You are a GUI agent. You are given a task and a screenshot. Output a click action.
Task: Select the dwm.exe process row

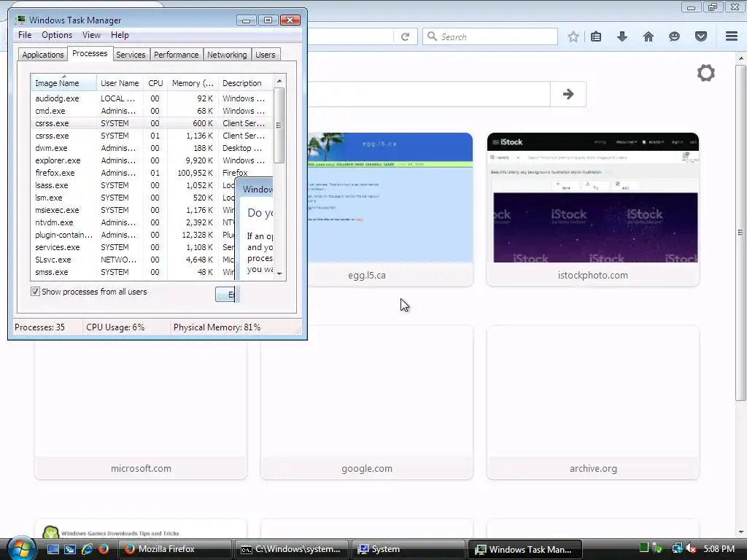pos(152,148)
